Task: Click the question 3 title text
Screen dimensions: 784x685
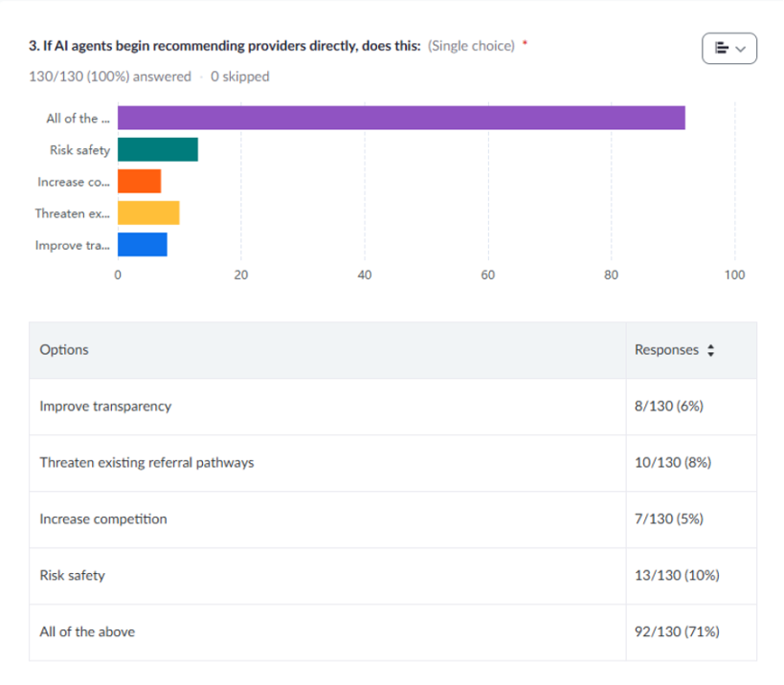Action: coord(225,46)
